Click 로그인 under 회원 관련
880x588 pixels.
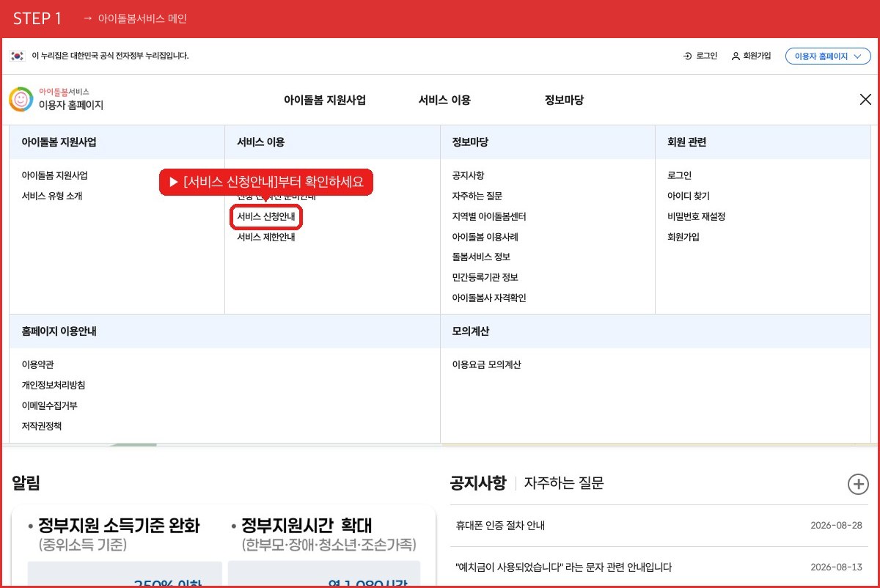679,176
